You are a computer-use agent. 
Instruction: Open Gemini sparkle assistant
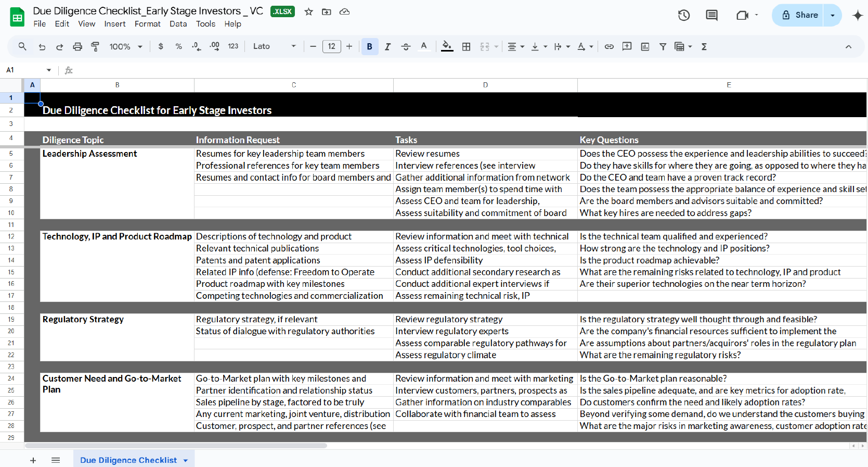click(858, 15)
